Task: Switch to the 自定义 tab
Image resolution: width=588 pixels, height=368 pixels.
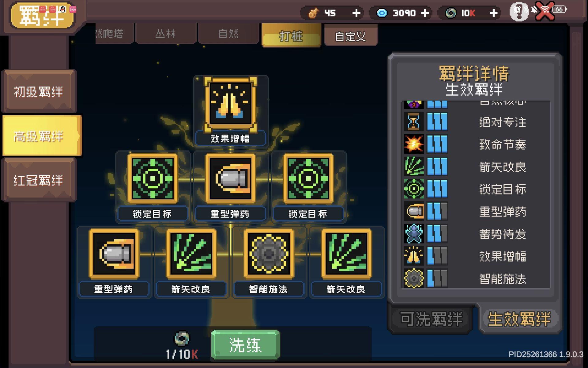Action: (351, 36)
